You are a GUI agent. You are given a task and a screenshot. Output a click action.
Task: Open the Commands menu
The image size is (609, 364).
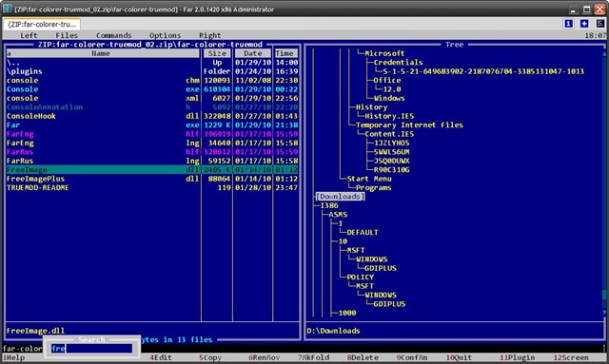114,35
